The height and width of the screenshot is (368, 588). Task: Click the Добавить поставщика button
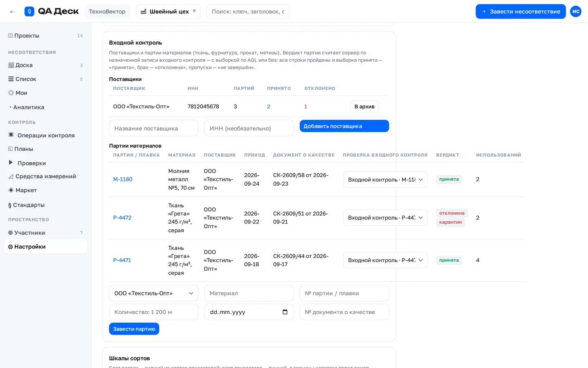[344, 126]
